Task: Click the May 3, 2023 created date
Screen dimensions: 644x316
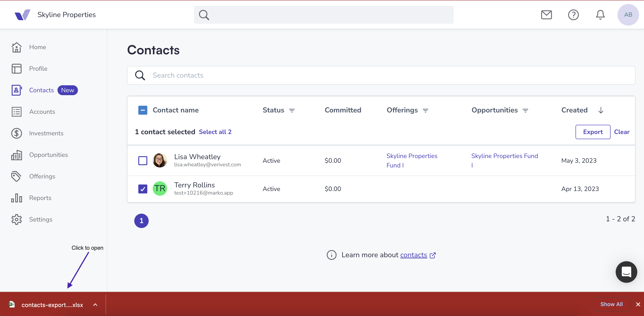Action: click(x=579, y=161)
